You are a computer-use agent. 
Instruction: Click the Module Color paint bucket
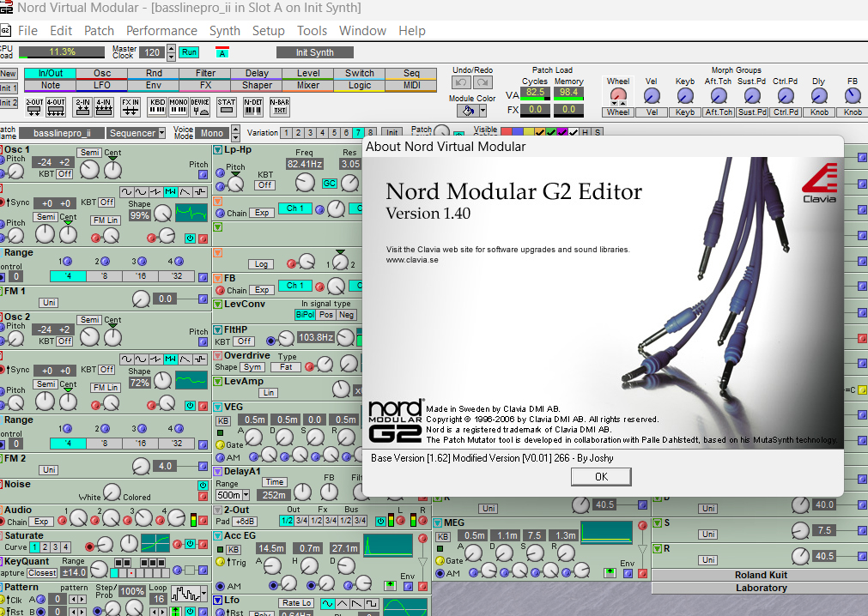coord(468,111)
